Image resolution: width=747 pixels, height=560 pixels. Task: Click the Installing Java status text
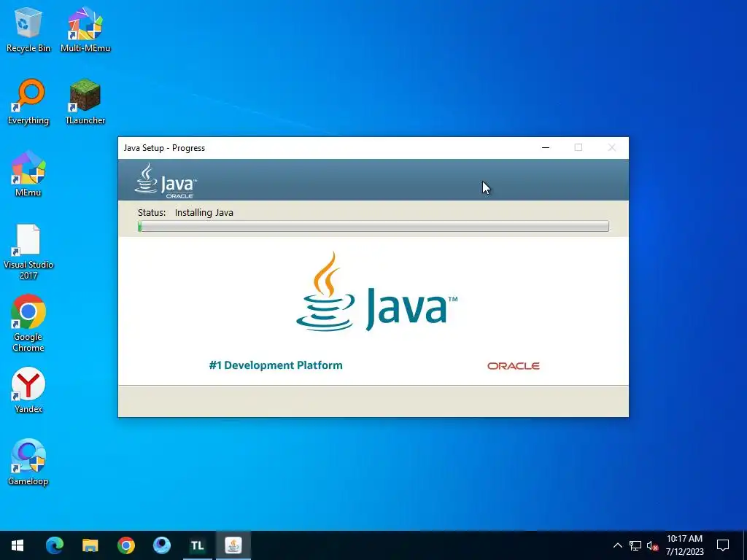click(x=204, y=212)
